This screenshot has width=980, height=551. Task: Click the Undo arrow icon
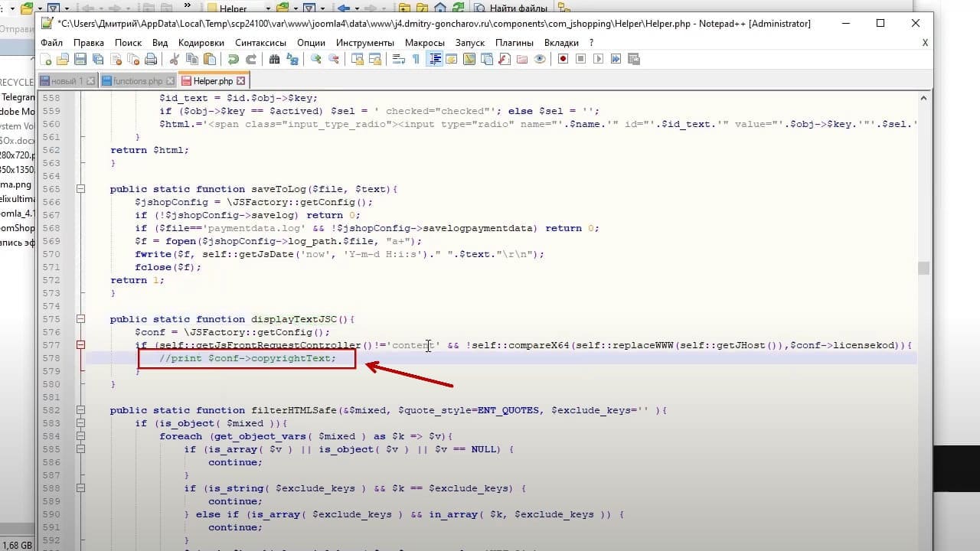tap(233, 59)
